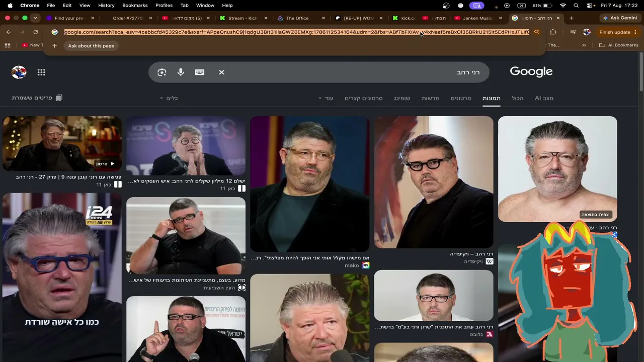Viewport: 644px width, 362px height.
Task: Open the History menu
Action: click(x=106, y=6)
